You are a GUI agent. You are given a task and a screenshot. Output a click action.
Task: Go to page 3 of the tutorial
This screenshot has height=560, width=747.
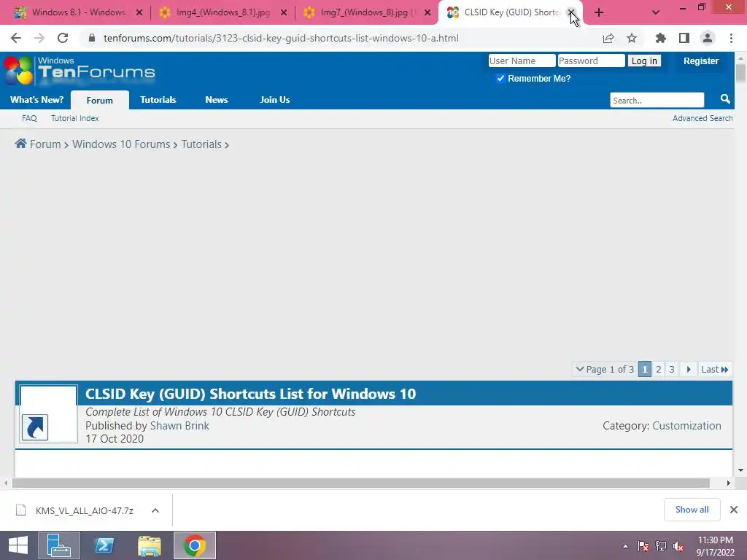click(x=672, y=369)
